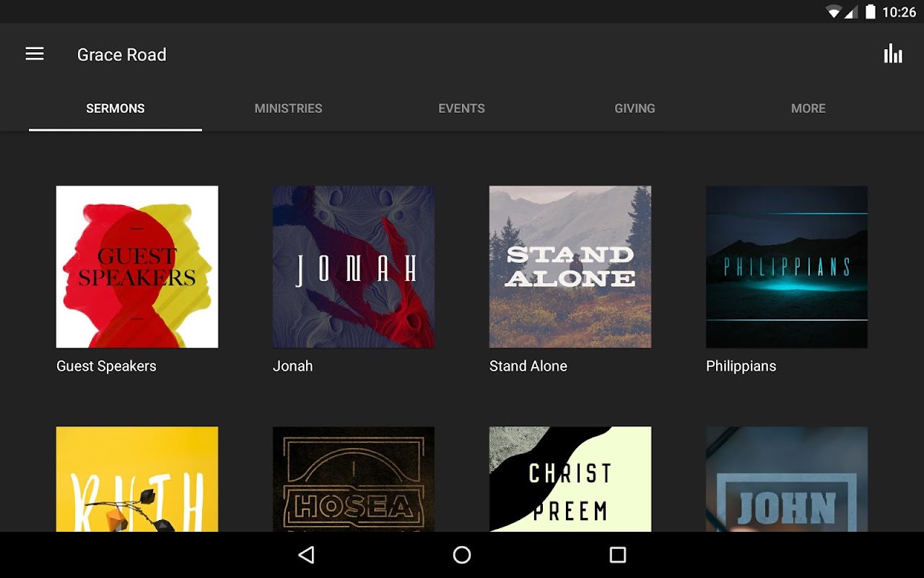This screenshot has width=924, height=578.
Task: Tap the Android recent apps button
Action: pos(617,555)
